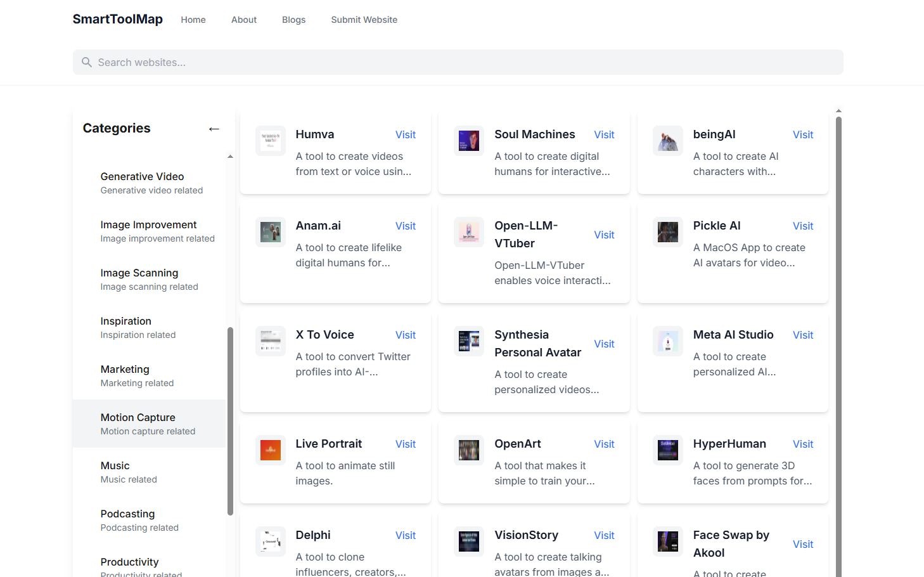Open the Face Swap by Akool thumbnail
The width and height of the screenshot is (924, 577).
668,541
